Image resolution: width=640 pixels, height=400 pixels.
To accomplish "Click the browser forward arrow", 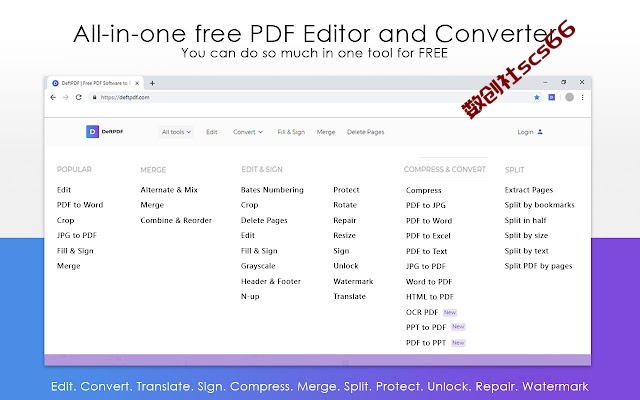I will point(66,97).
